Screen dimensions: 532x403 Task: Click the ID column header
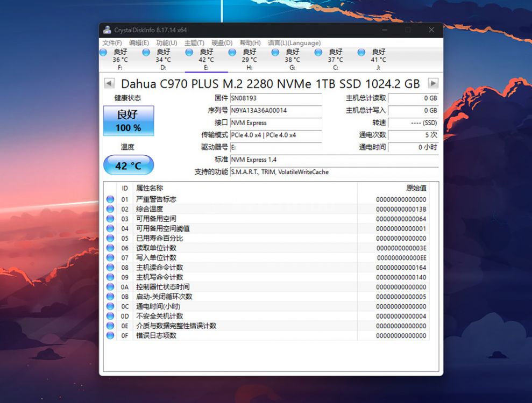[125, 188]
